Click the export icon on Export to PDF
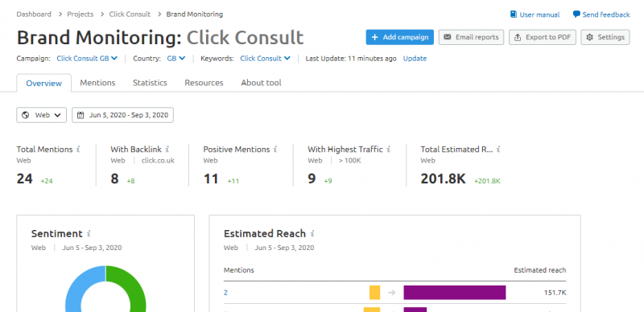This screenshot has height=312, width=644. (518, 37)
